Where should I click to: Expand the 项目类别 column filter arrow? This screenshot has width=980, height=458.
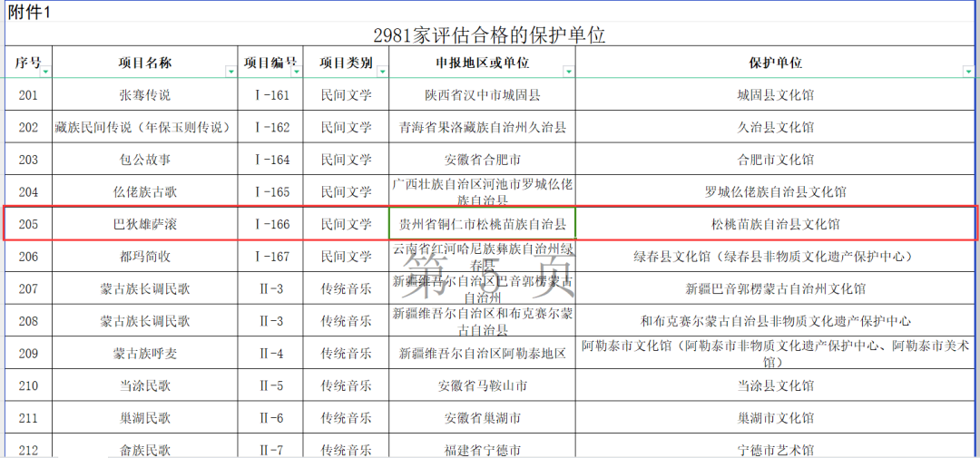click(x=381, y=72)
